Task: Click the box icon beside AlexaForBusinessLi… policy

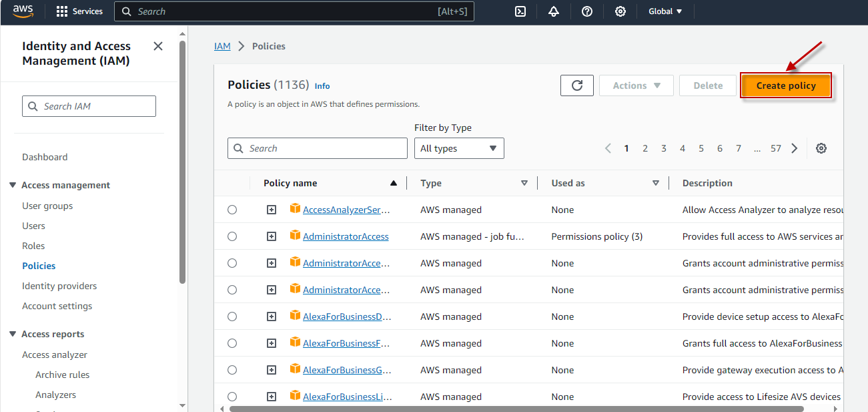Action: [296, 396]
